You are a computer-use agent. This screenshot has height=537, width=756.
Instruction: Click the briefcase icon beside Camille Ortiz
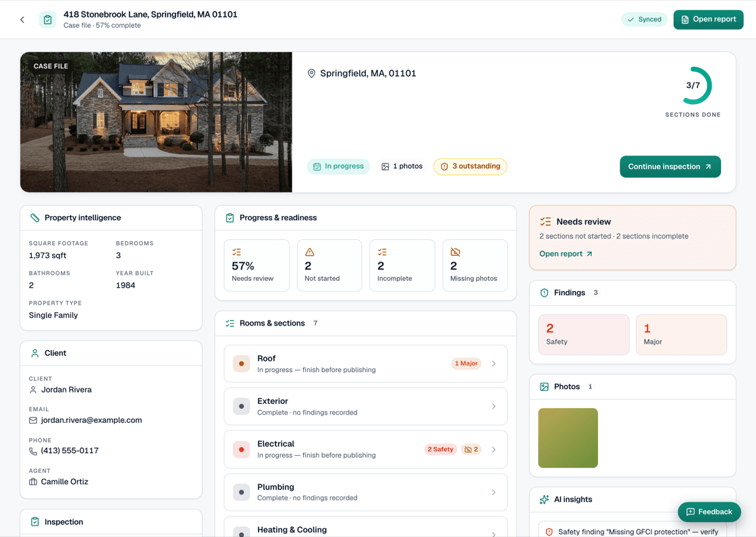pyautogui.click(x=33, y=482)
